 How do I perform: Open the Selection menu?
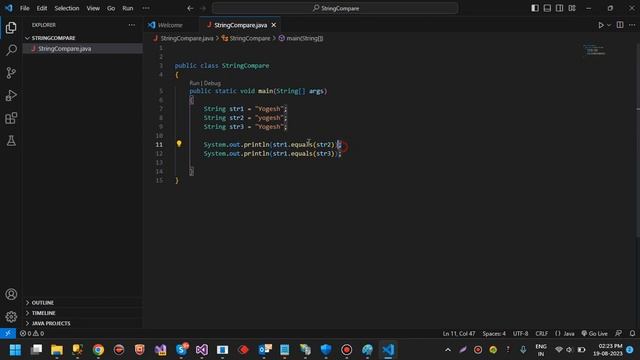67,8
